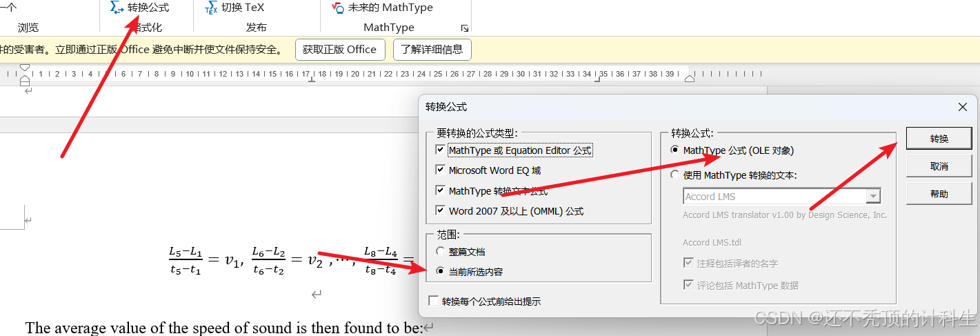Click the 帮助 button
The image size is (980, 336).
click(939, 194)
